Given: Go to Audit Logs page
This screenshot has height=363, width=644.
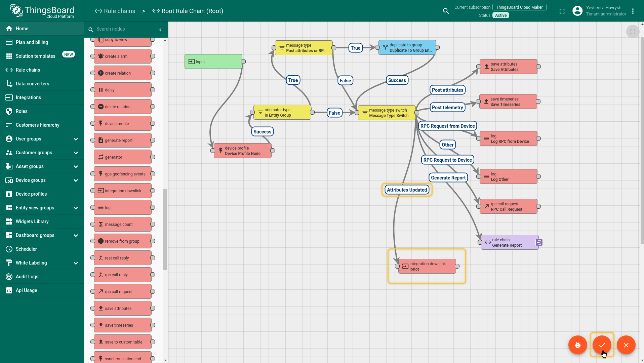Looking at the screenshot, I should click(27, 277).
